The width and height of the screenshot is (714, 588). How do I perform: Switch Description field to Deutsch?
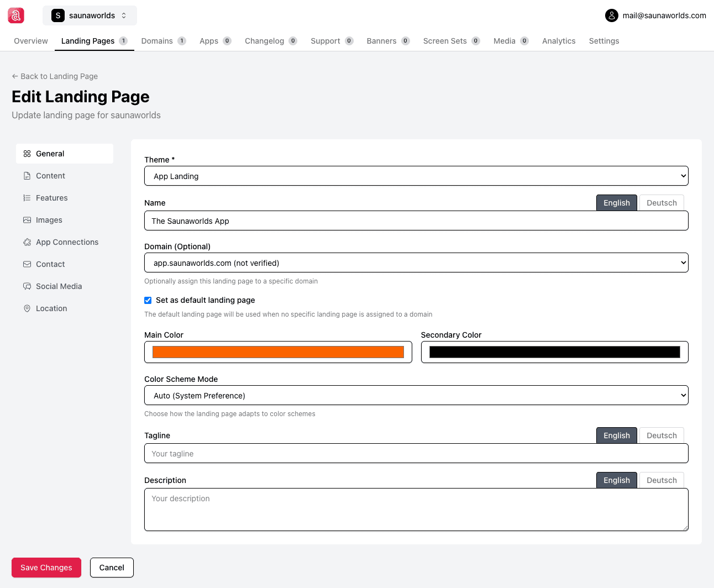point(662,480)
